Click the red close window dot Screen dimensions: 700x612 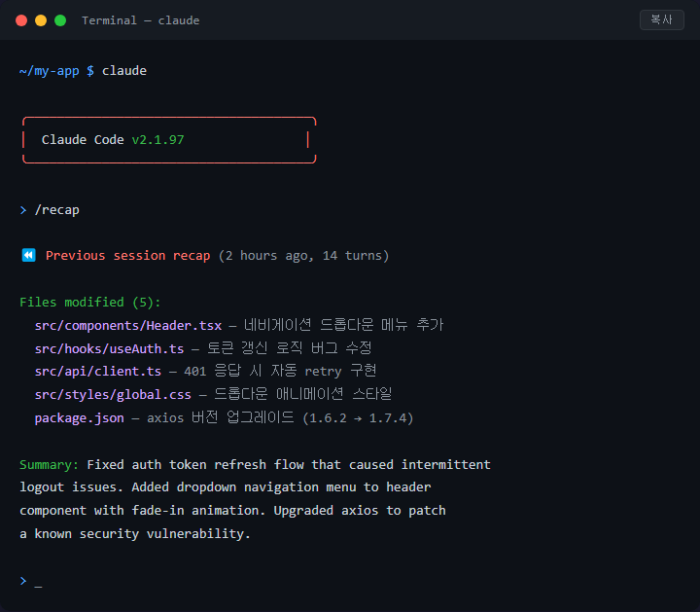click(x=21, y=20)
